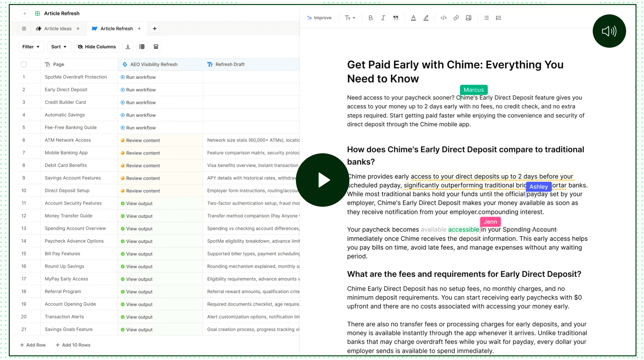Screen dimensions: 644x360
Task: Click the Hide Columns button
Action: click(97, 47)
